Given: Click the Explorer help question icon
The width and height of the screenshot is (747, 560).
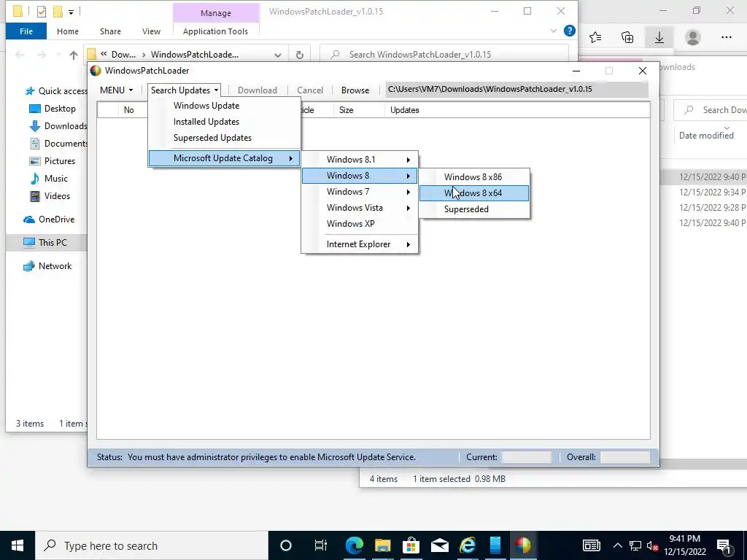Looking at the screenshot, I should pos(569,31).
